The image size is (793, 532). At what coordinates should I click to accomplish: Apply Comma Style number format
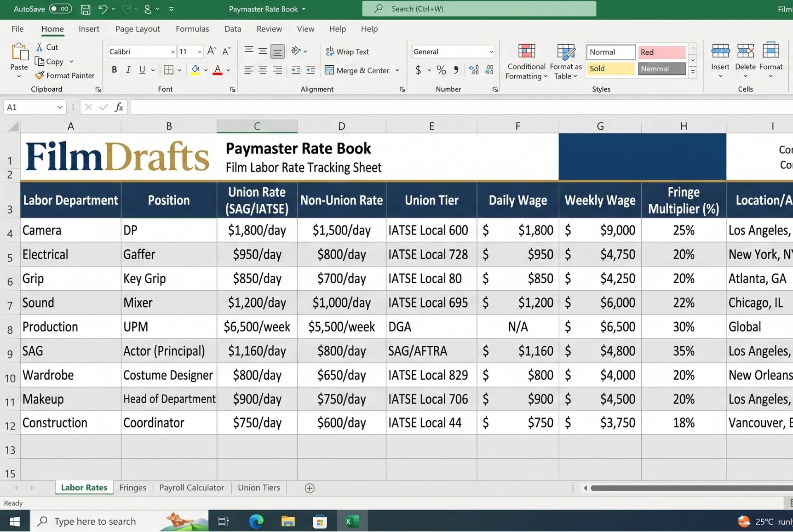click(x=455, y=70)
